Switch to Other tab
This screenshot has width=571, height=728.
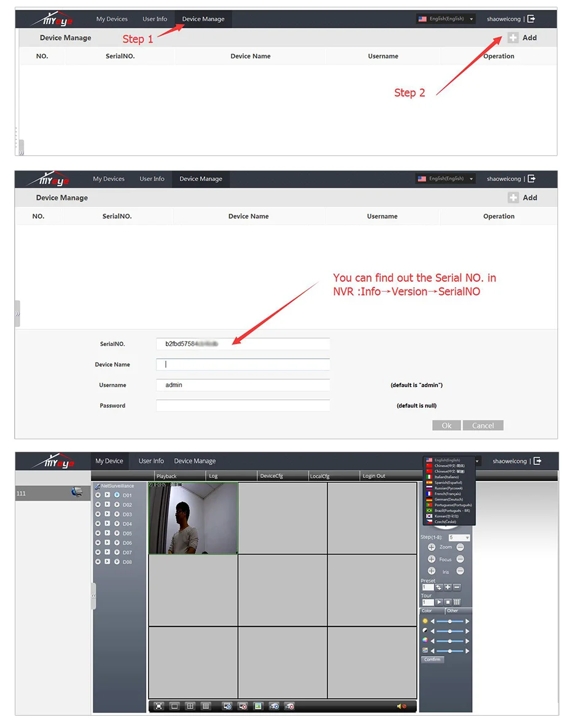point(458,611)
